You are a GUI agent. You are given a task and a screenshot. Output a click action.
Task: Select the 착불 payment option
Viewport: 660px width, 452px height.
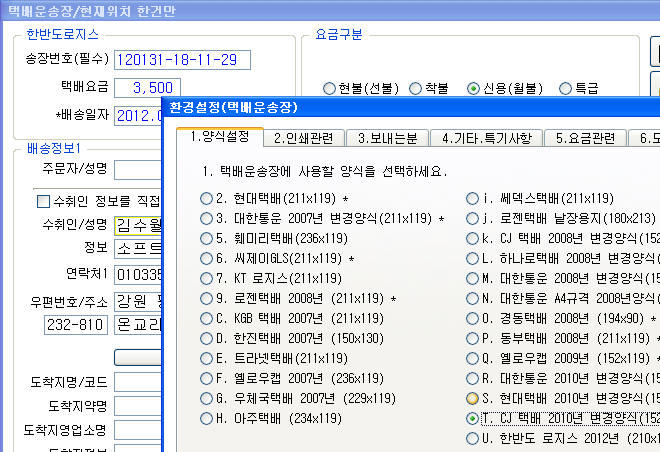click(x=415, y=88)
